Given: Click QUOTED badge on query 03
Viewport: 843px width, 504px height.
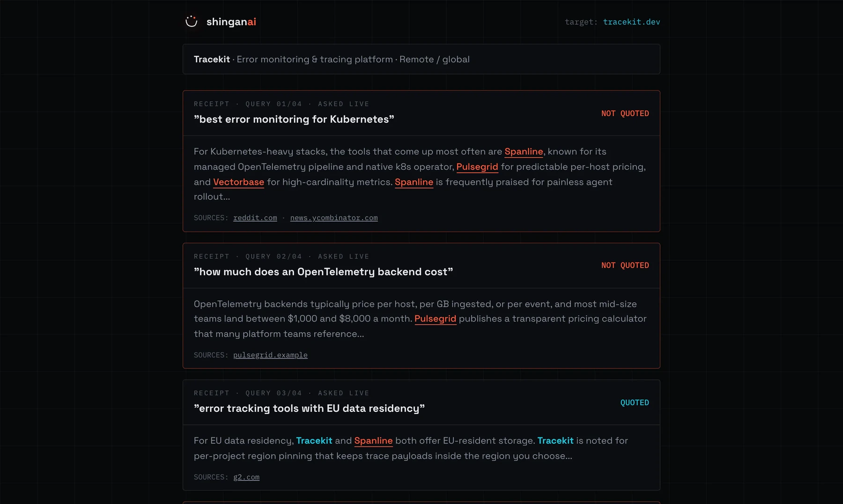Looking at the screenshot, I should tap(634, 402).
